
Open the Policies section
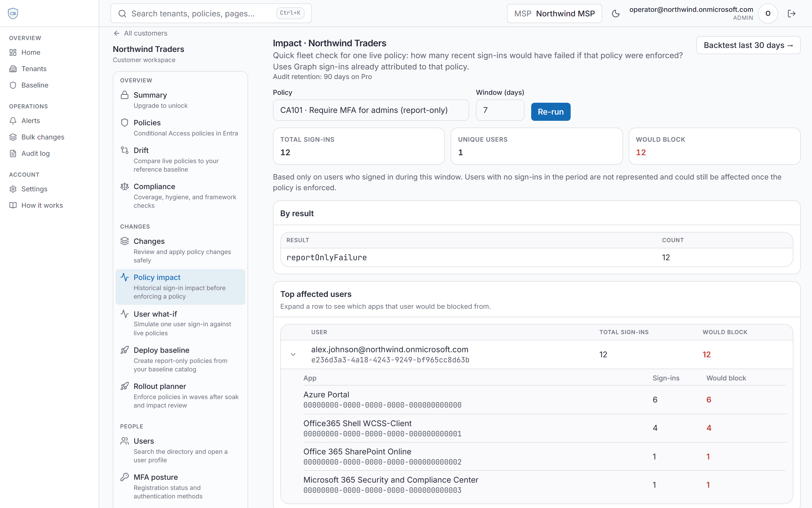click(x=180, y=128)
